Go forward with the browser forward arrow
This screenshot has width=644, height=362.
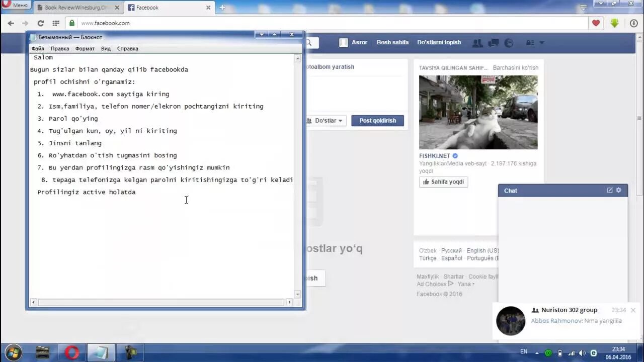[25, 23]
